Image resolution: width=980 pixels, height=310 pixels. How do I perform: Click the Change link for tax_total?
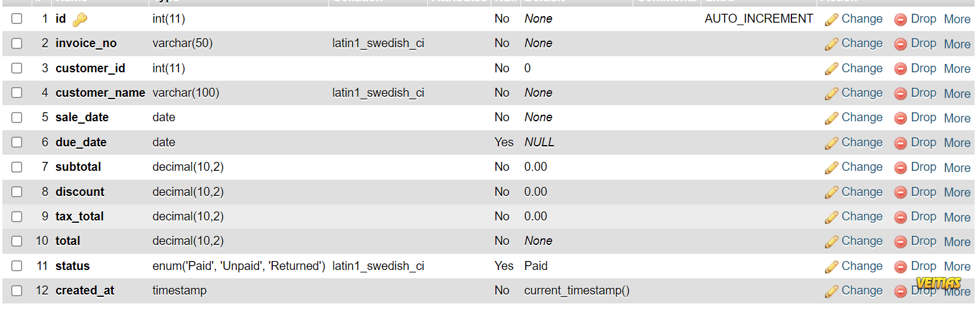pyautogui.click(x=861, y=216)
